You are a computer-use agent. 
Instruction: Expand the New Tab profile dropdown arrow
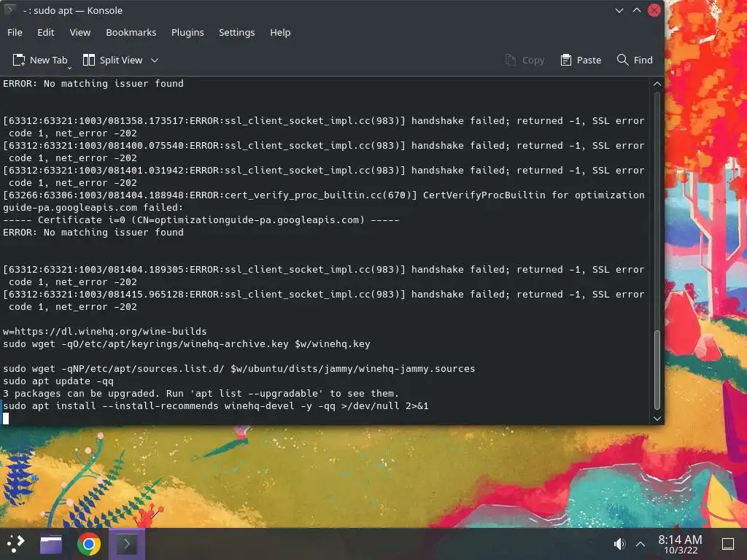pos(69,68)
